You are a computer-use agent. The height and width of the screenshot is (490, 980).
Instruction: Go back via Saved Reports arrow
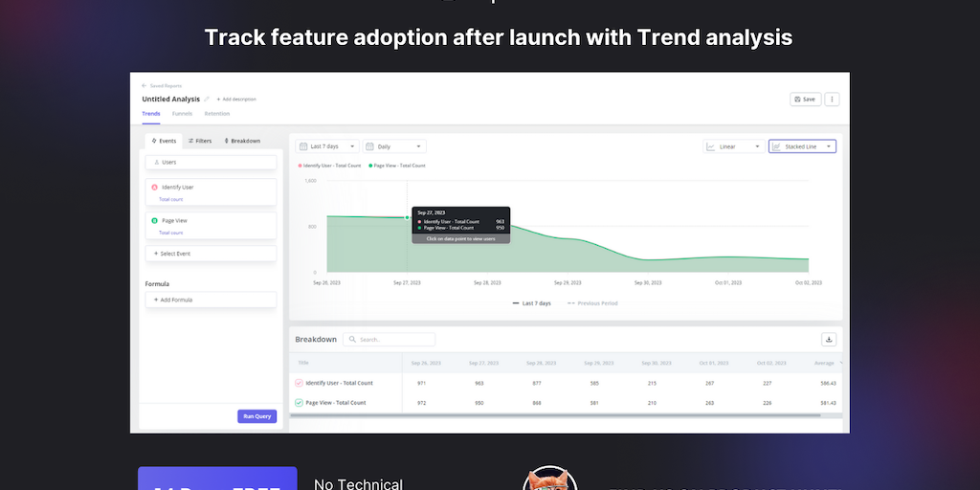(145, 85)
